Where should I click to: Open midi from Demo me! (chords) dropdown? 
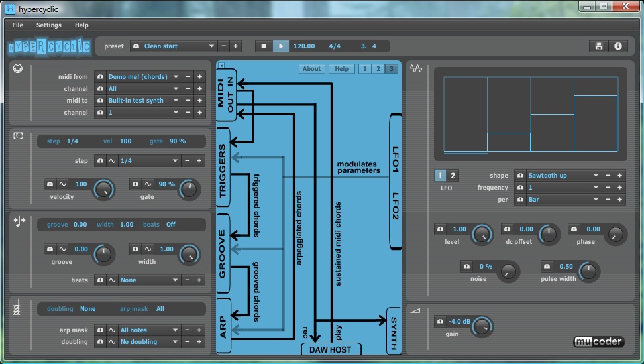143,76
